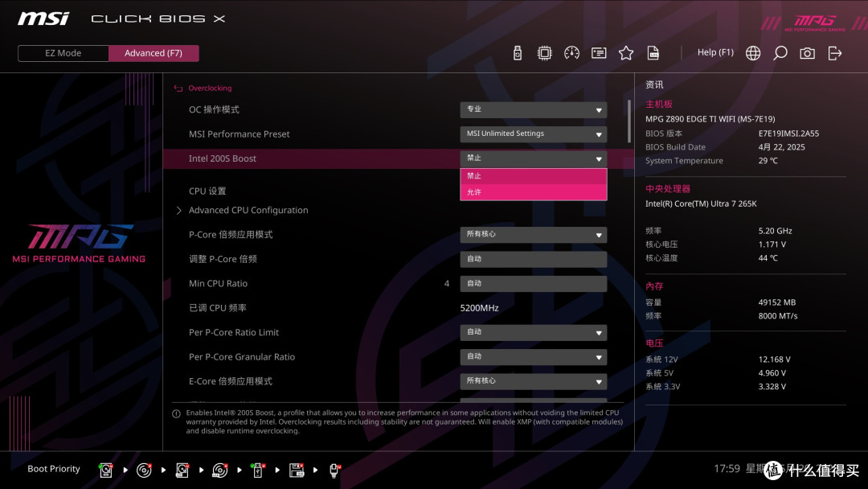Click Per P-Core Ratio Limit label
The height and width of the screenshot is (489, 868).
pos(234,332)
